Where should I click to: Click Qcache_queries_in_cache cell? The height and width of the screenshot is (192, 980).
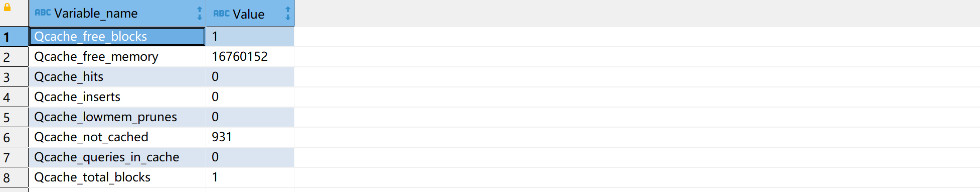pos(117,157)
